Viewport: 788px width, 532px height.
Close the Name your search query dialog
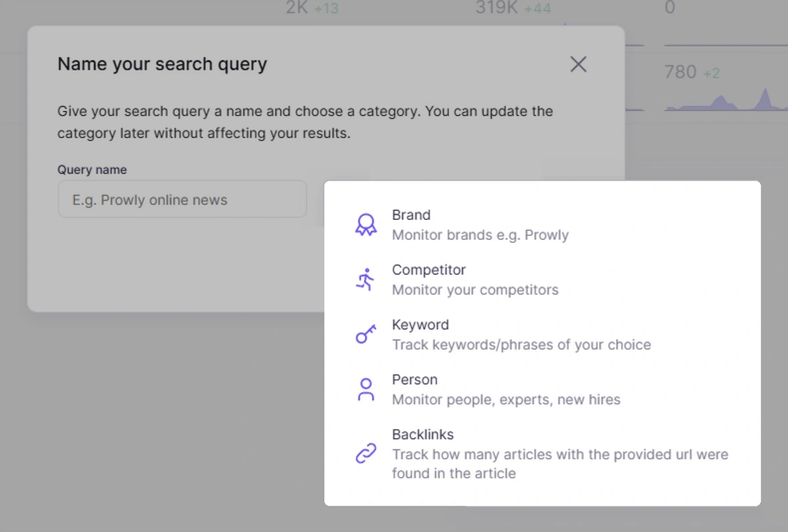(578, 64)
